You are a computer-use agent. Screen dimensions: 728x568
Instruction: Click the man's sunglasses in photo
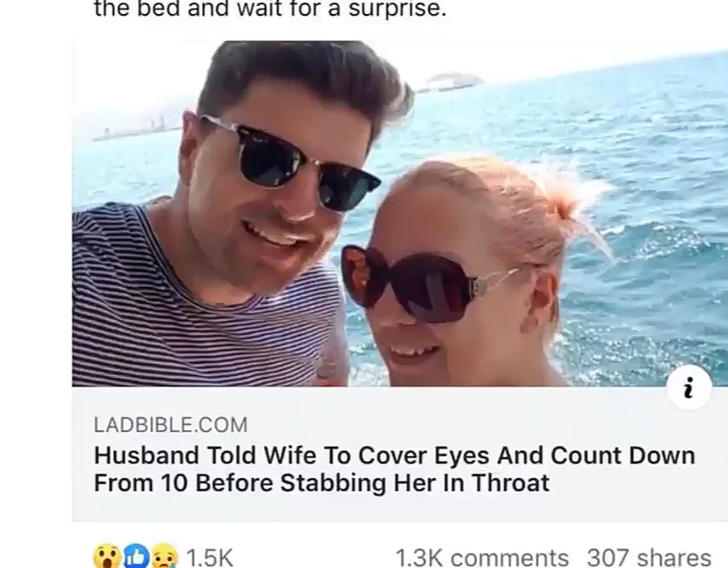point(290,162)
